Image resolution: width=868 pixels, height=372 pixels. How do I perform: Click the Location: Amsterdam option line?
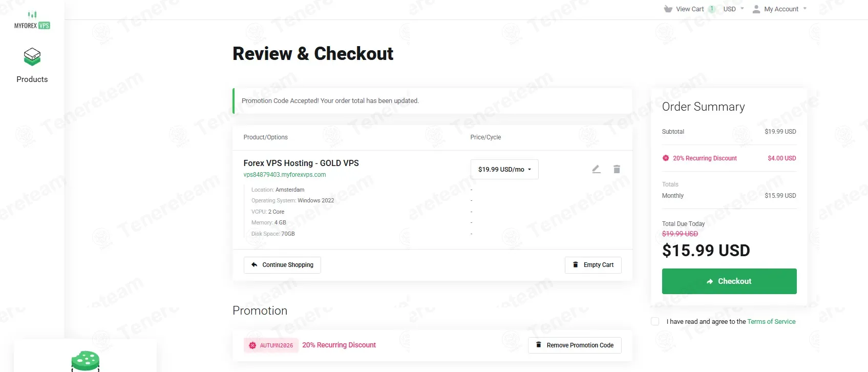278,190
